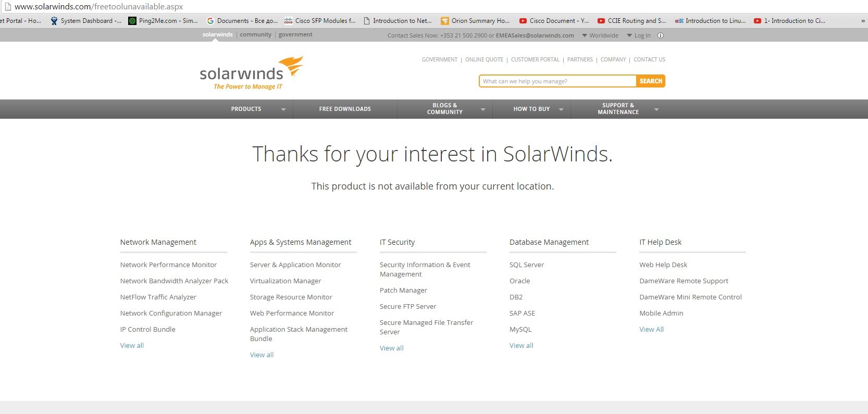Open SQL Server link

526,265
